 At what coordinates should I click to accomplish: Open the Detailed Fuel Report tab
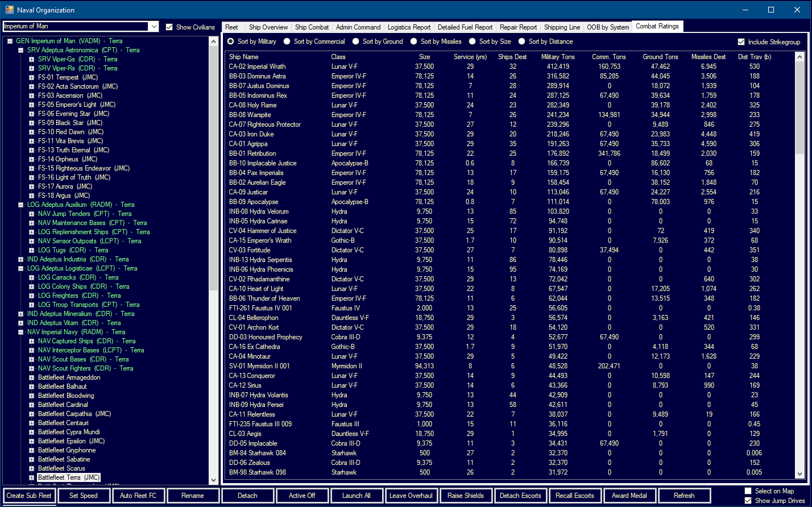click(x=465, y=27)
